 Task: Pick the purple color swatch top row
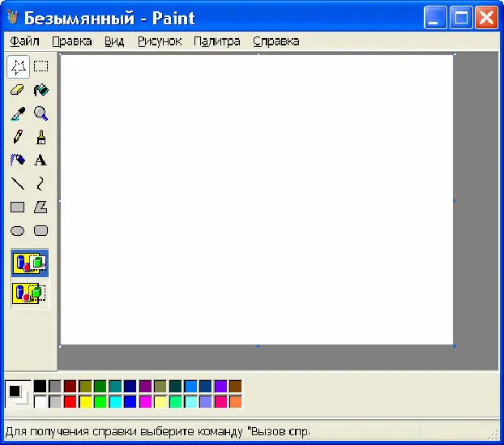145,386
